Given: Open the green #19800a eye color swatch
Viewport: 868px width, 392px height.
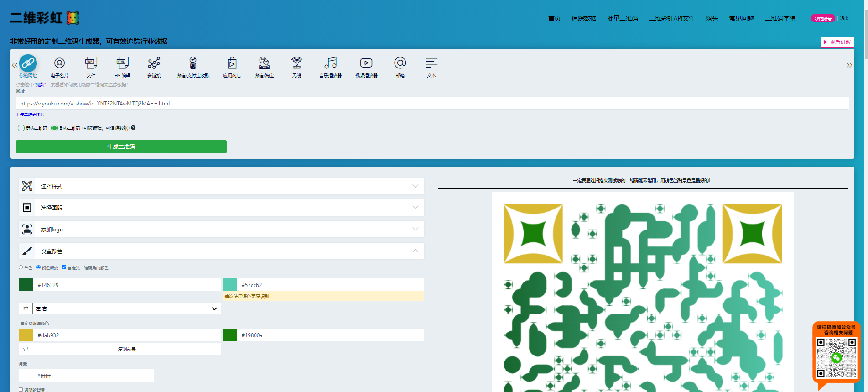Looking at the screenshot, I should pyautogui.click(x=229, y=335).
